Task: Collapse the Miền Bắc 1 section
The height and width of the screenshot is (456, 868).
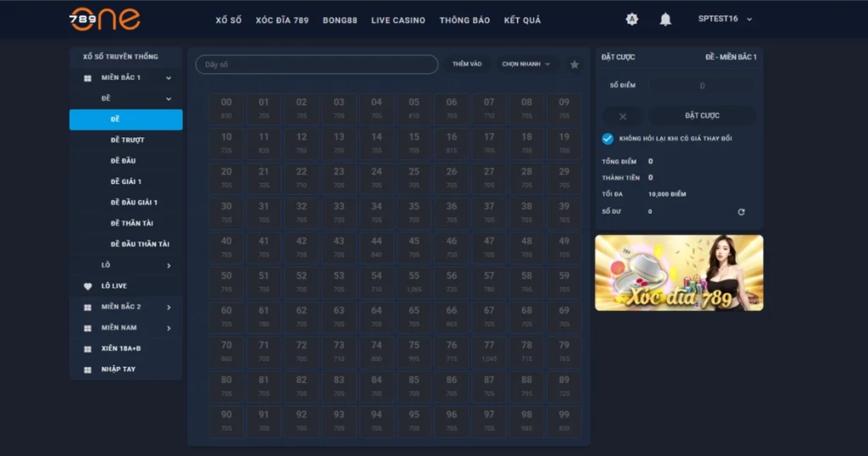Action: (x=169, y=78)
